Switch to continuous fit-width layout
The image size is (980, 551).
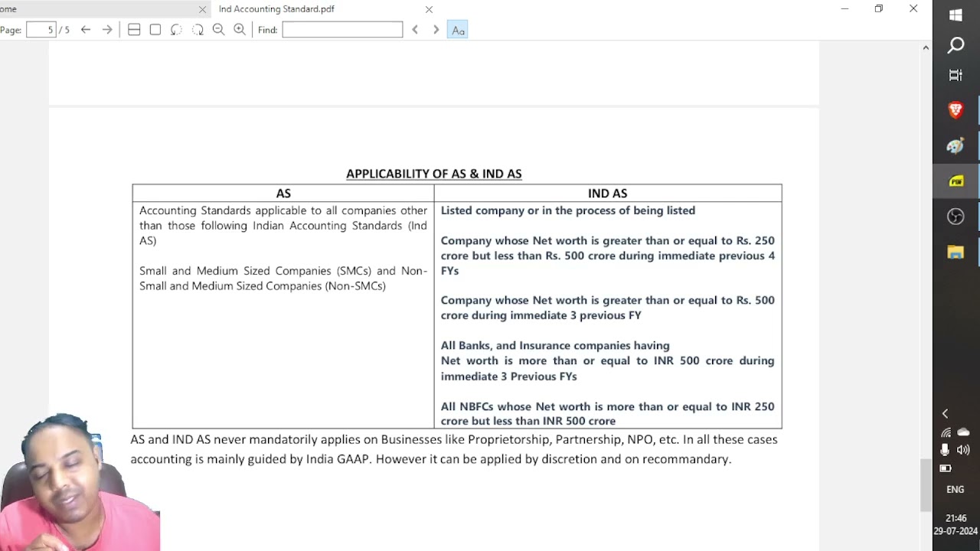(x=134, y=30)
